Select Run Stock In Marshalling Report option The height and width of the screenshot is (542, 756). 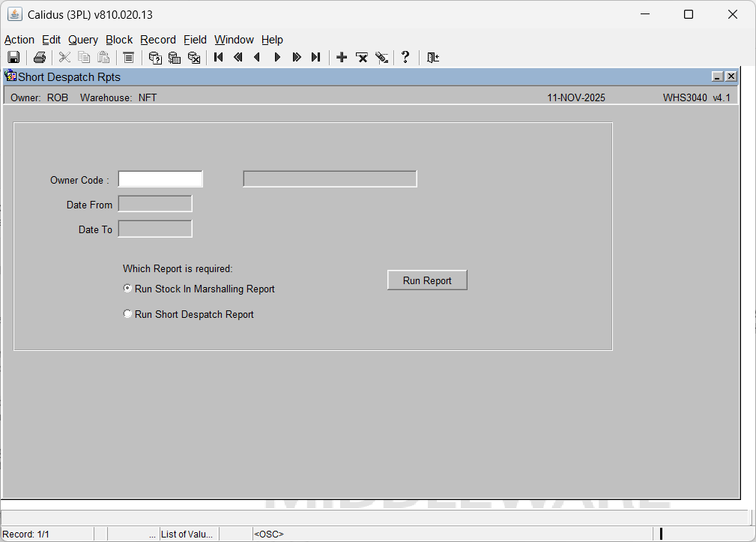tap(127, 289)
